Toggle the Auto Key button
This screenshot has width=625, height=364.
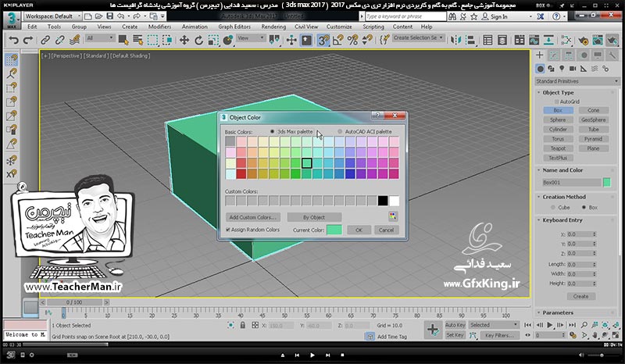coord(455,325)
